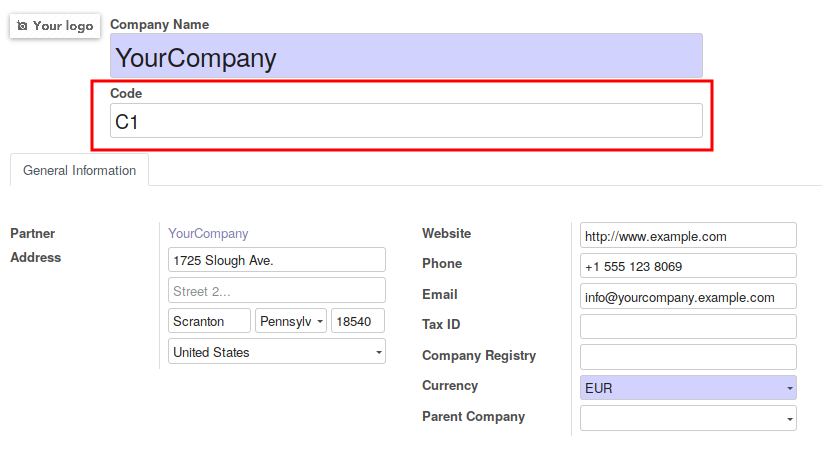This screenshot has height=453, width=822.
Task: Click the Company Name field
Action: (406, 57)
